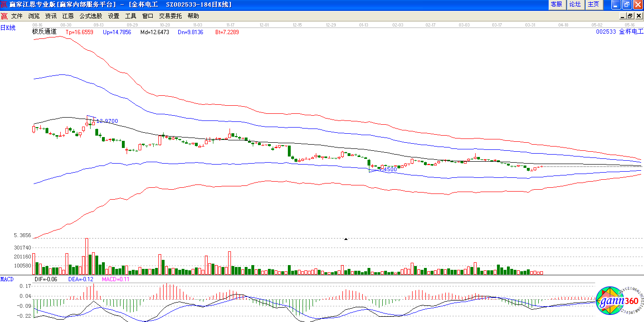This screenshot has height=322, width=644.
Task: Open the 工具 menu
Action: click(131, 16)
